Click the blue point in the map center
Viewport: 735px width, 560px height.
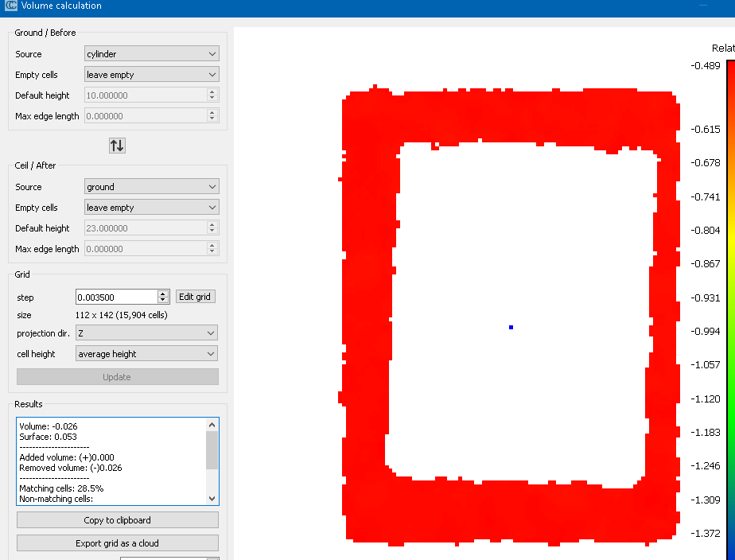511,327
